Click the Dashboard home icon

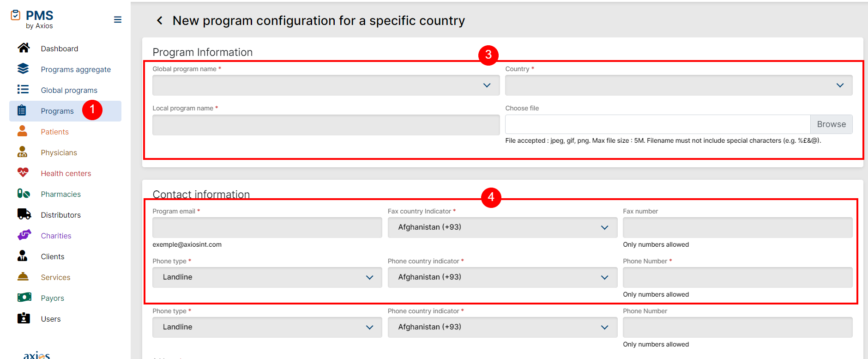pyautogui.click(x=24, y=48)
